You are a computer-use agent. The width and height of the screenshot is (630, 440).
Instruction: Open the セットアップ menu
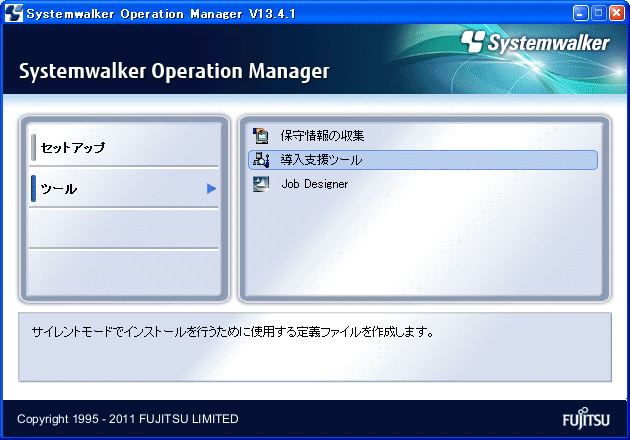pos(124,147)
